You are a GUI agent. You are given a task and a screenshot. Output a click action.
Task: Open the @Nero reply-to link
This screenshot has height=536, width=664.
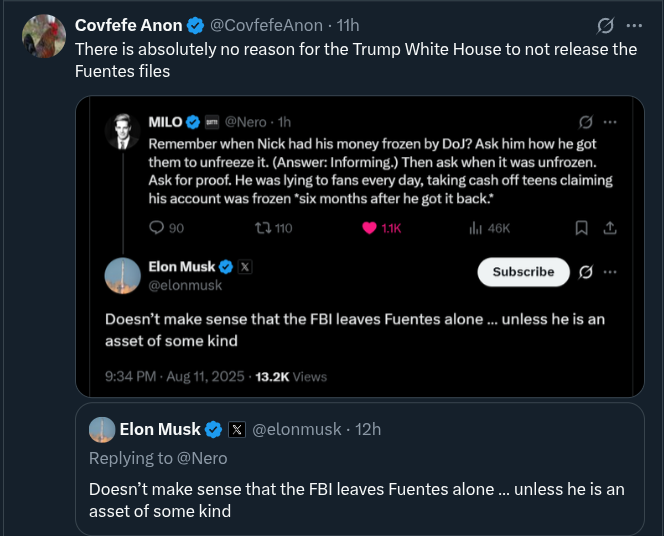coord(203,458)
